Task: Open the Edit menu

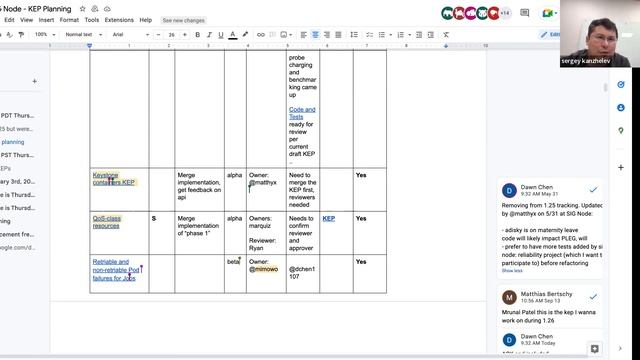Action: pyautogui.click(x=9, y=20)
